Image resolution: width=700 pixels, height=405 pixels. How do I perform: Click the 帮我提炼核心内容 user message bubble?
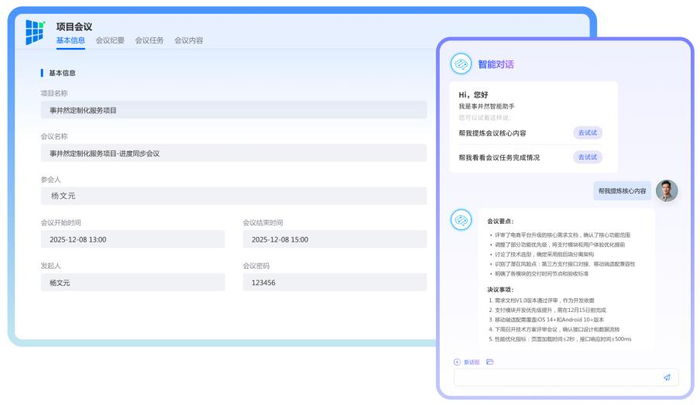point(622,191)
